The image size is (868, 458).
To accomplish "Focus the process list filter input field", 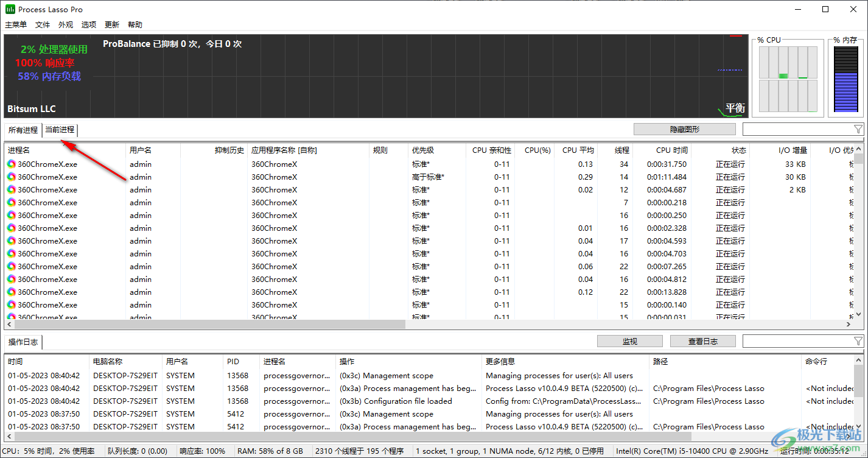I will pyautogui.click(x=798, y=129).
